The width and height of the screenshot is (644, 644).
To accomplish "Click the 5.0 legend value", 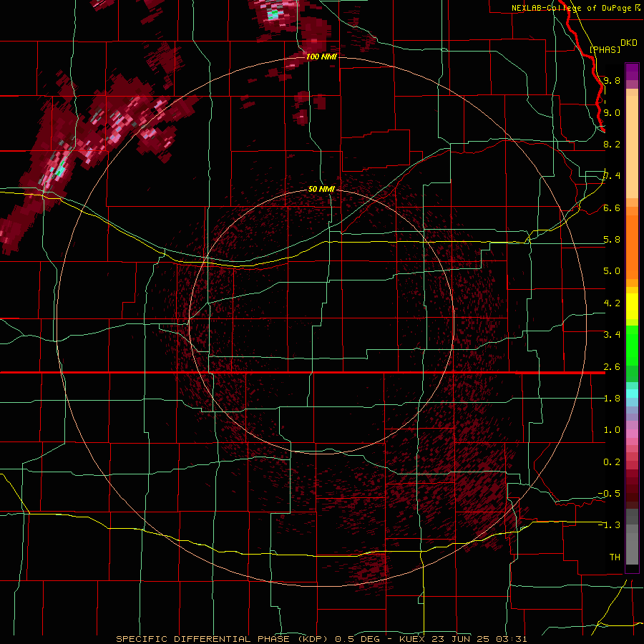I will [x=612, y=271].
